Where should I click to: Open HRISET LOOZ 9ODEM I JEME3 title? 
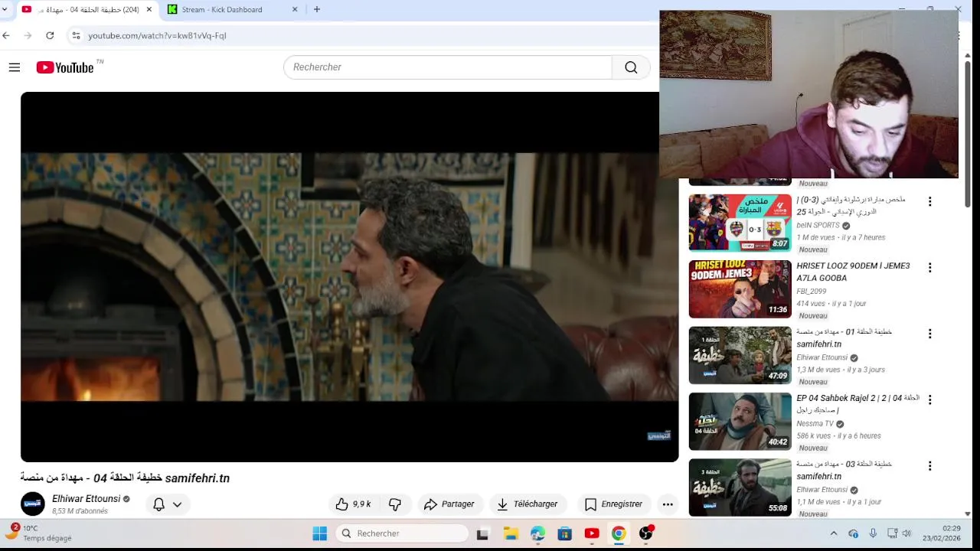coord(853,272)
